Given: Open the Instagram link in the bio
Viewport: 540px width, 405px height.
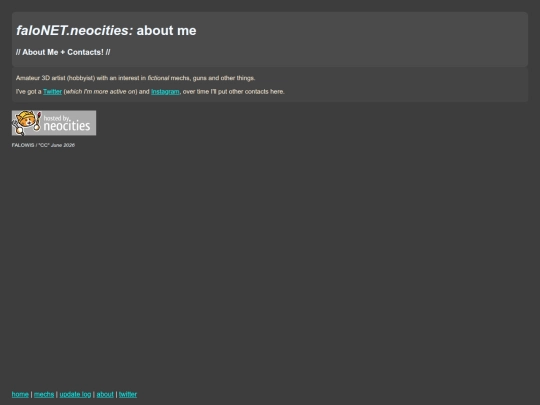Looking at the screenshot, I should 165,92.
